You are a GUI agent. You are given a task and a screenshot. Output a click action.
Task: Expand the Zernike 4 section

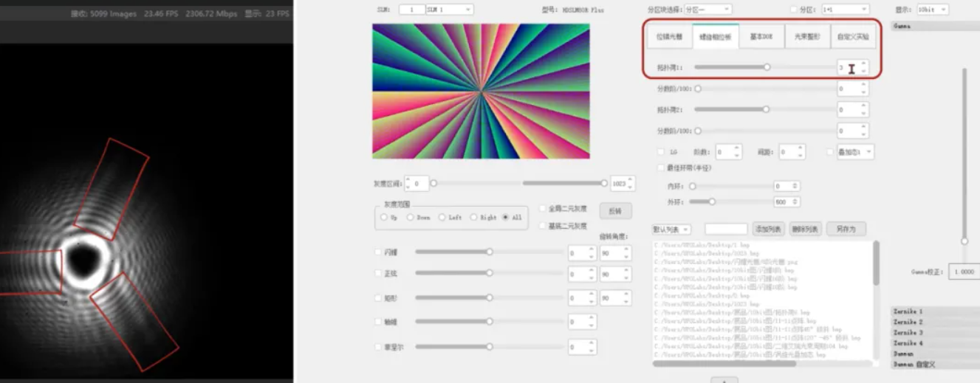[935, 342]
